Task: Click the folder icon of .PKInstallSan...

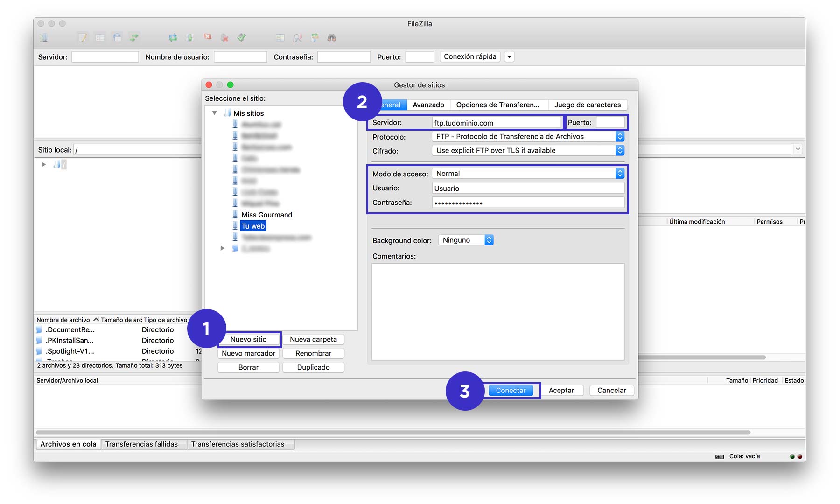Action: point(39,341)
